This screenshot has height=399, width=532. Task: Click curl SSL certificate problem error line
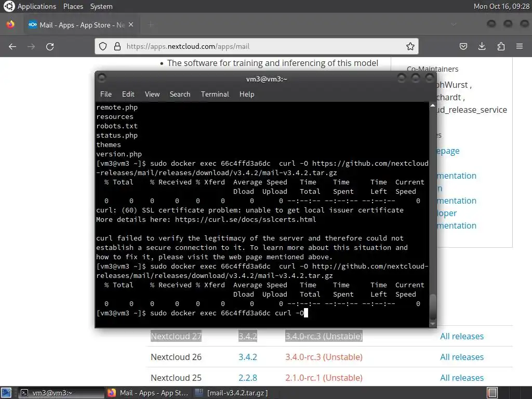point(250,210)
